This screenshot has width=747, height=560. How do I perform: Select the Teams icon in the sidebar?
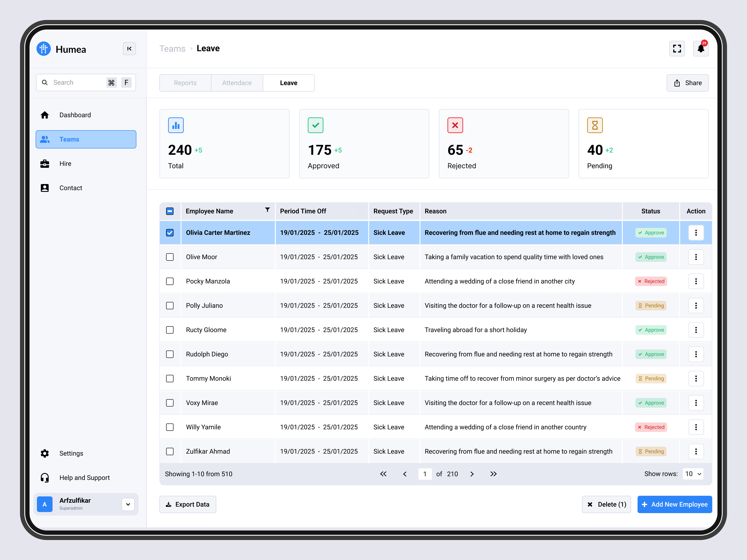(x=45, y=139)
